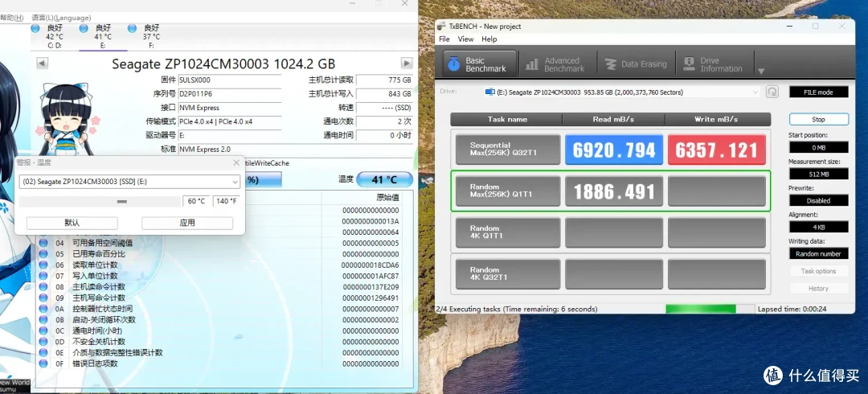Select the E: drive 41 °C status icon
The width and height of the screenshot is (868, 394).
84,27
